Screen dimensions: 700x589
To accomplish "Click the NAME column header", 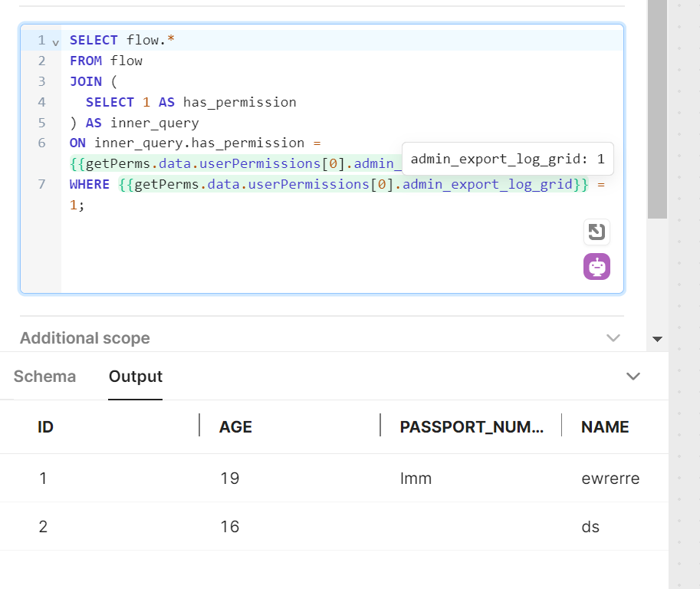I will tap(605, 427).
